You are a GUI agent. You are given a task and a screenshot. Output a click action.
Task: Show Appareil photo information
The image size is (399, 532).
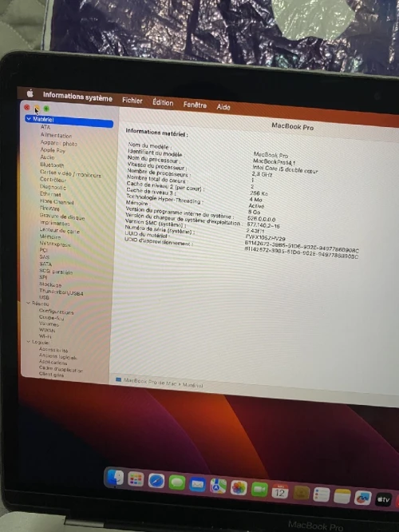coord(58,143)
